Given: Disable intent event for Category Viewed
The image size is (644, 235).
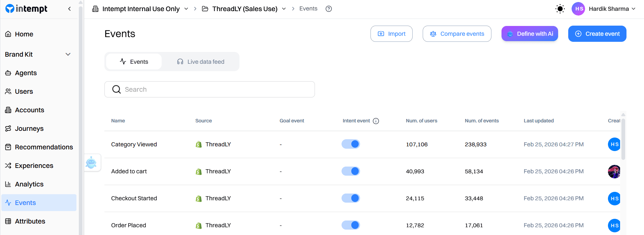Looking at the screenshot, I should click(x=351, y=144).
